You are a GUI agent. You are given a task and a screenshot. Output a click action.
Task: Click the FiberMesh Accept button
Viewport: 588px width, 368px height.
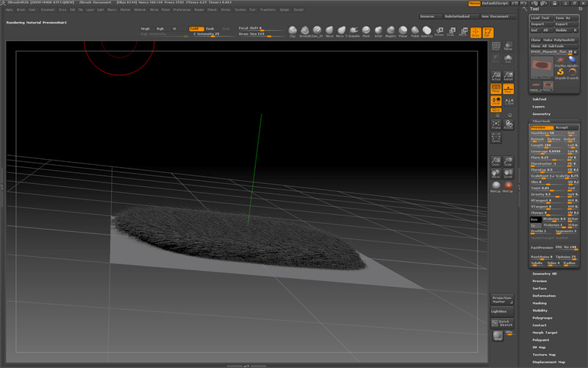[x=567, y=127]
